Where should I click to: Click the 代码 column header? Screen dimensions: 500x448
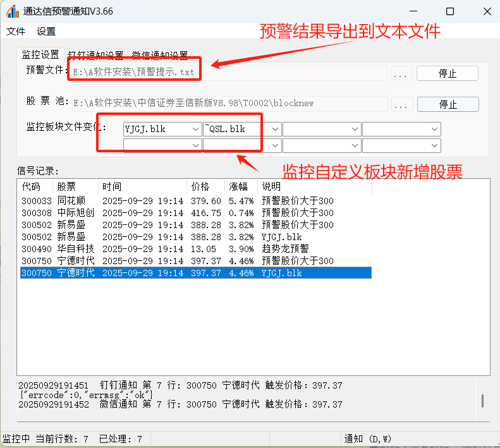pos(31,187)
